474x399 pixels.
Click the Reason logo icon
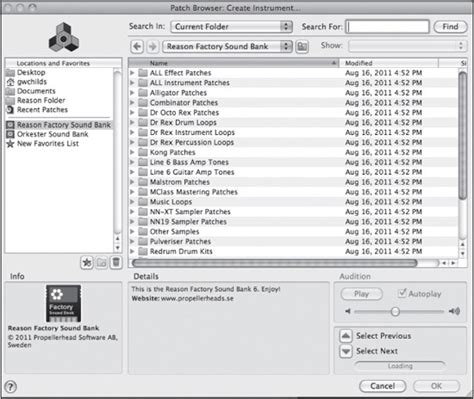[x=64, y=37]
